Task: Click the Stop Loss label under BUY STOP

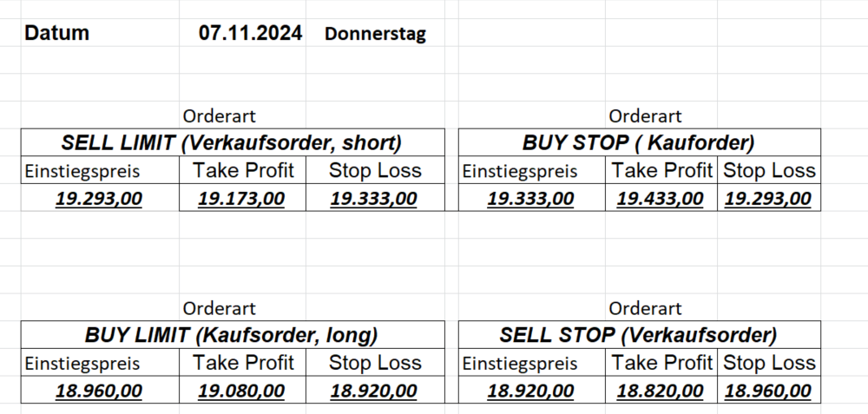Action: click(769, 171)
